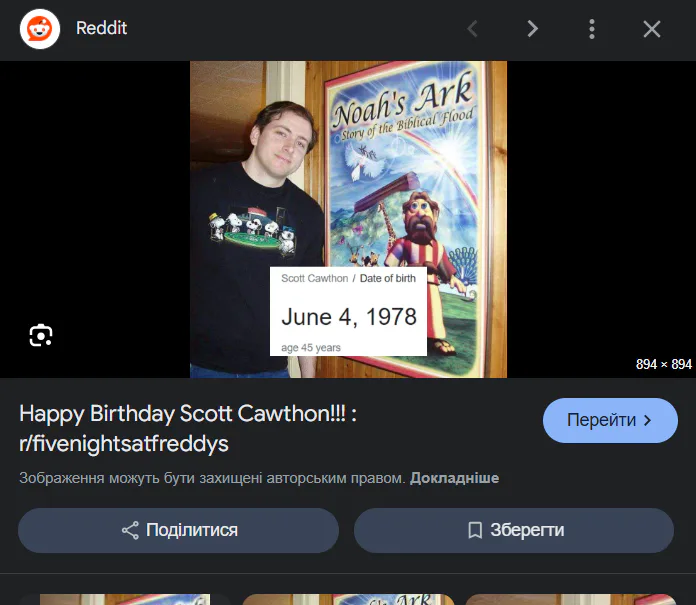Click the Перейти visit button

point(610,420)
